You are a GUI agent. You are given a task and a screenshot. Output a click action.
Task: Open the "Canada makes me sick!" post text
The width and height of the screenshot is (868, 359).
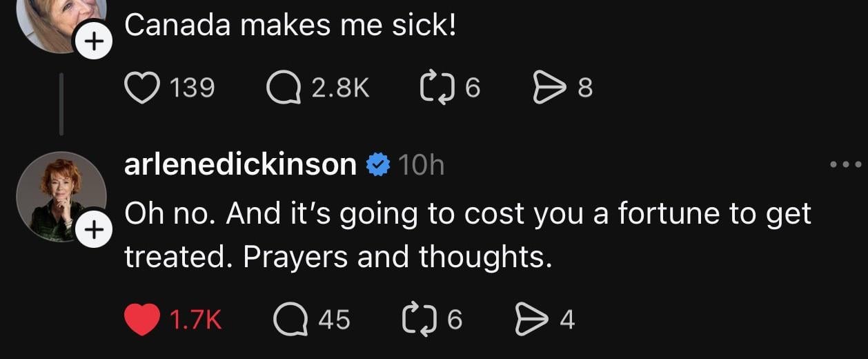290,26
